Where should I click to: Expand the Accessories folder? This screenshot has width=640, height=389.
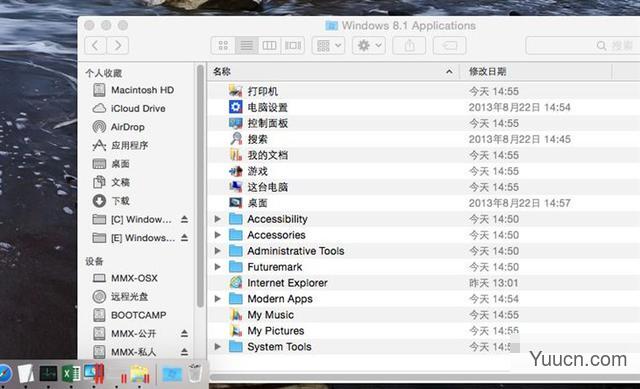coord(218,235)
